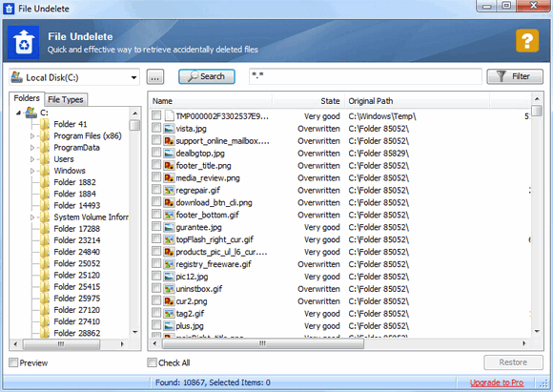This screenshot has width=553, height=392.
Task: Select the products_pic_ul_l6_cur file row
Action: [340, 252]
